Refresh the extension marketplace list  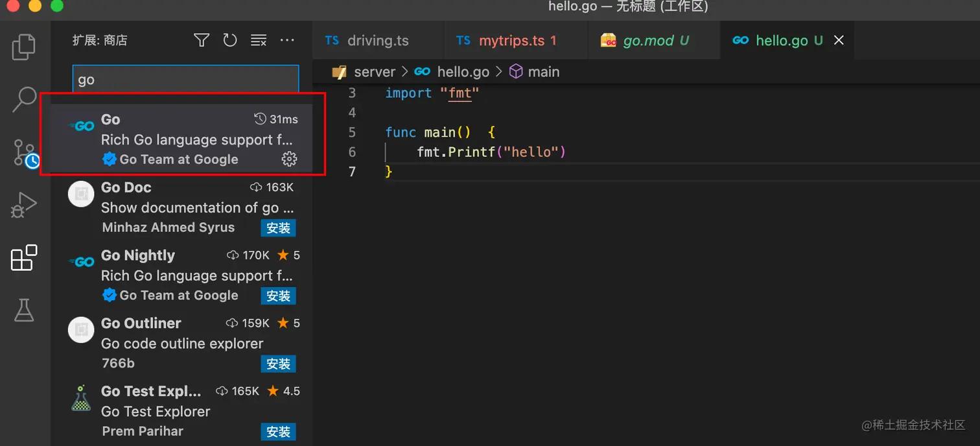click(x=230, y=40)
